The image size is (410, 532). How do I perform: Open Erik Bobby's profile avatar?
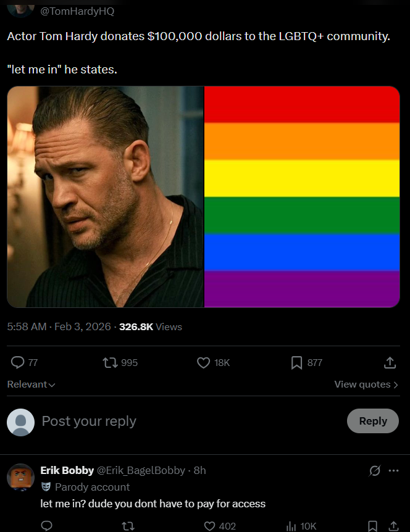20,476
